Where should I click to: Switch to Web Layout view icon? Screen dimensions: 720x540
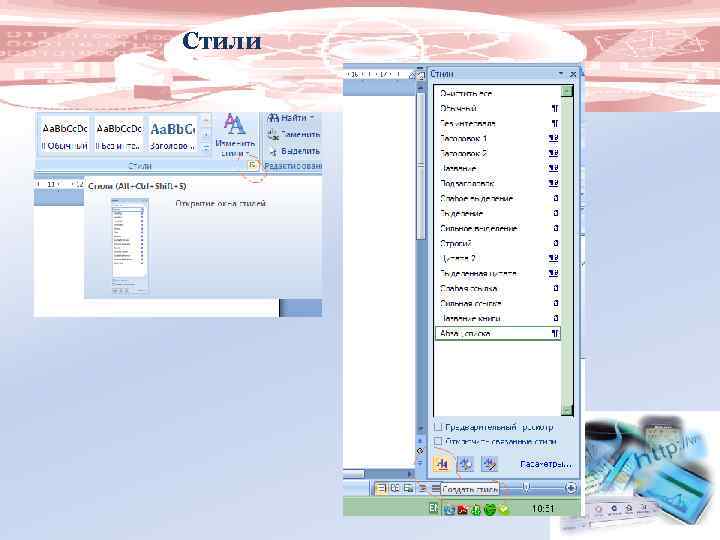click(x=408, y=489)
